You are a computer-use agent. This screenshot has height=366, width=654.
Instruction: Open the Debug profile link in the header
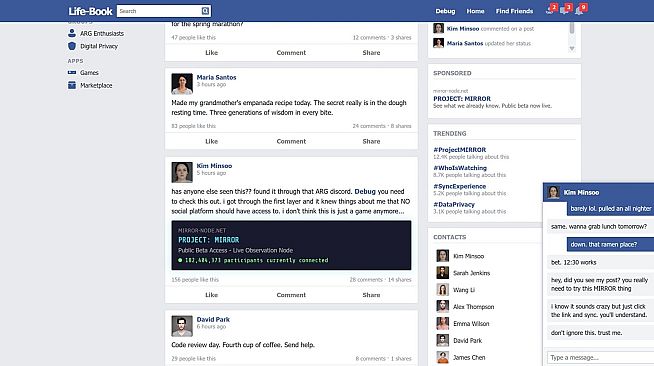tap(445, 11)
